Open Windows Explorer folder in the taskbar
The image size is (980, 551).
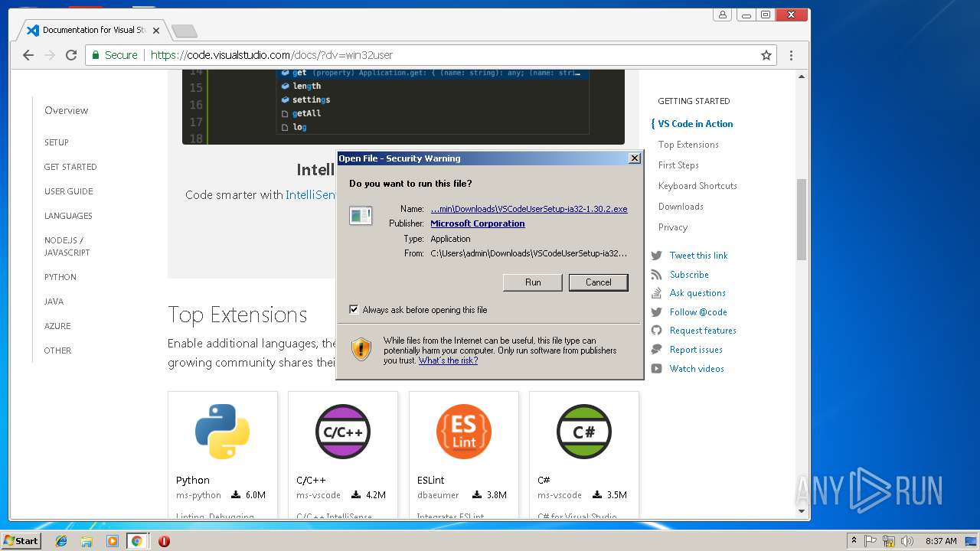click(87, 541)
